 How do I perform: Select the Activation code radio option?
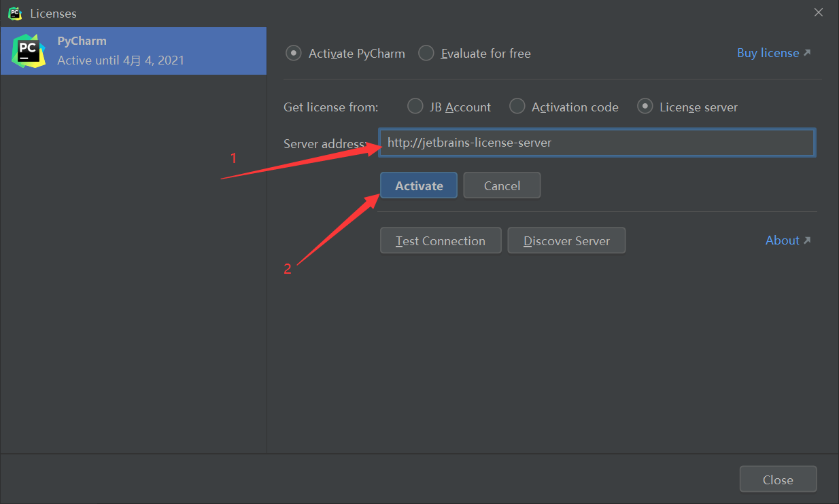517,107
